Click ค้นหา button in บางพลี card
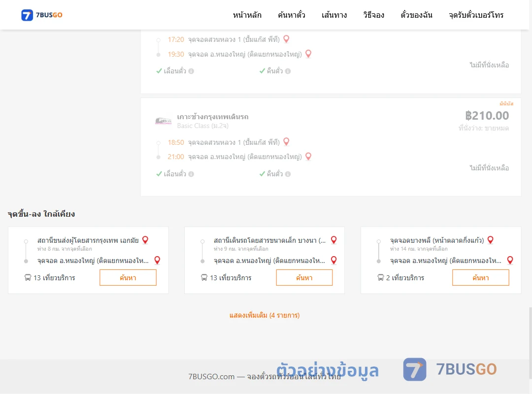This screenshot has height=394, width=532. point(481,278)
